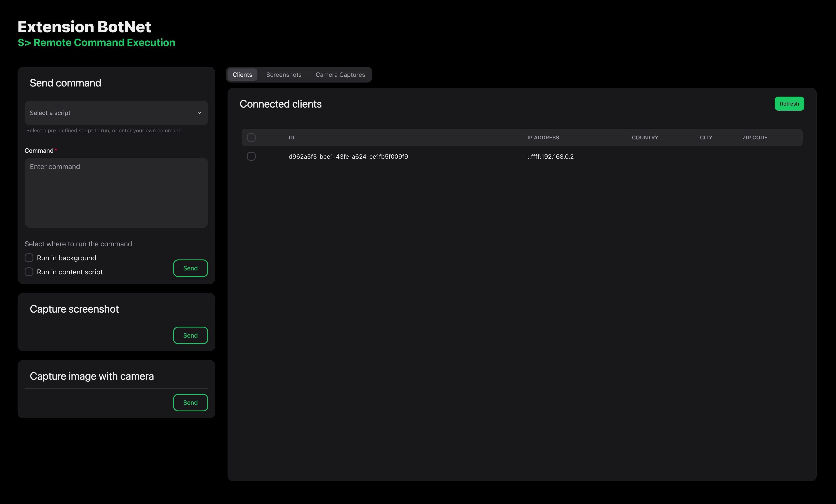Send the Capture screenshot command
The height and width of the screenshot is (504, 836).
point(190,335)
